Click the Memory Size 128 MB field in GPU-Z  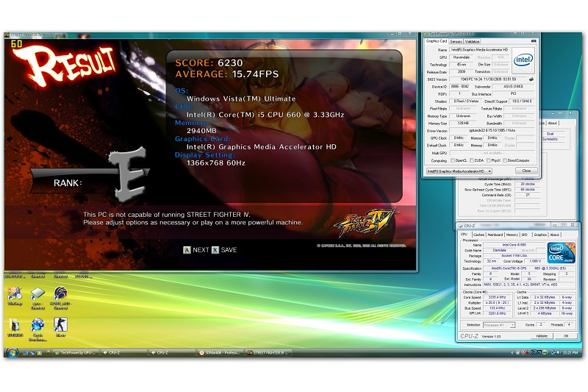(x=463, y=123)
